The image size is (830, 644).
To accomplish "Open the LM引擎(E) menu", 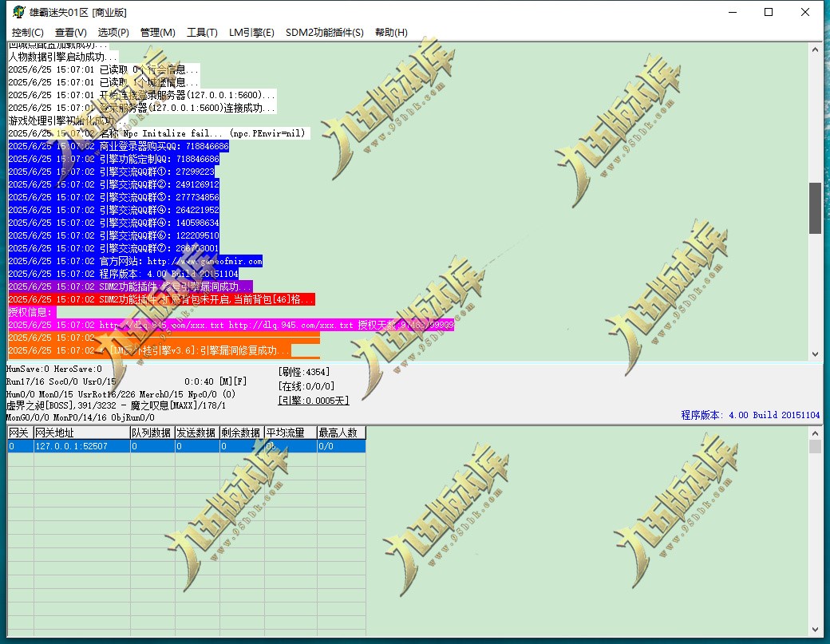I will click(251, 32).
